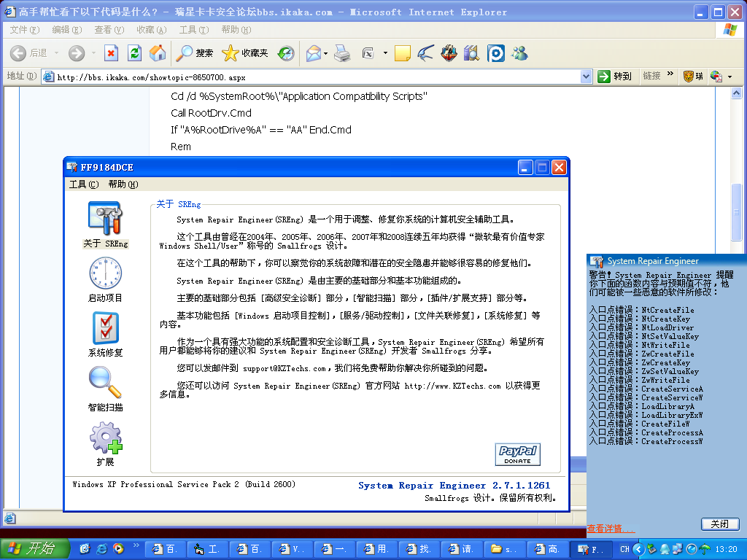Go to IE Home page icon
Screen dimensions: 747x560
158,52
